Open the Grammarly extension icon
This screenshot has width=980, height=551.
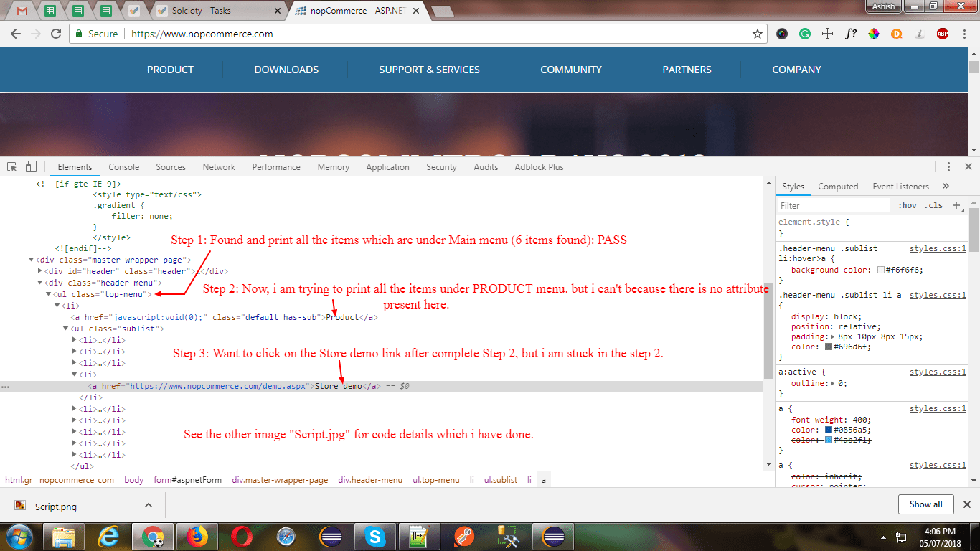click(x=805, y=34)
